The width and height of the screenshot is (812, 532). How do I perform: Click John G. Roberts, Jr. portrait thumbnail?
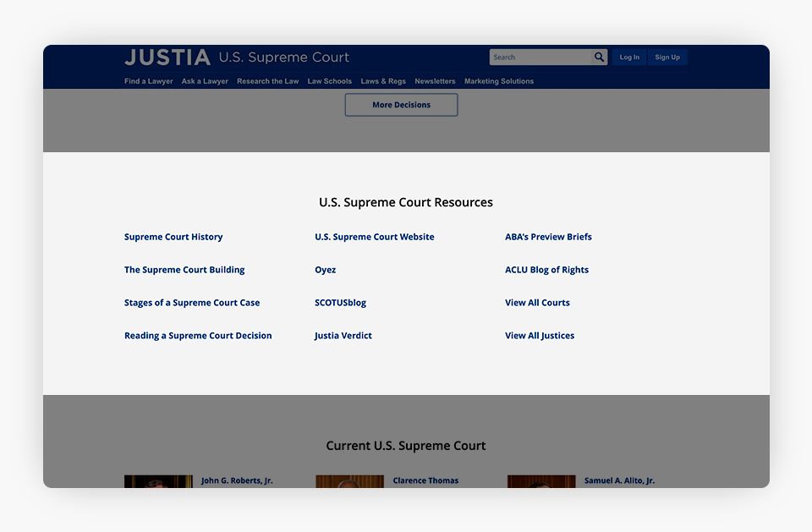point(158,481)
